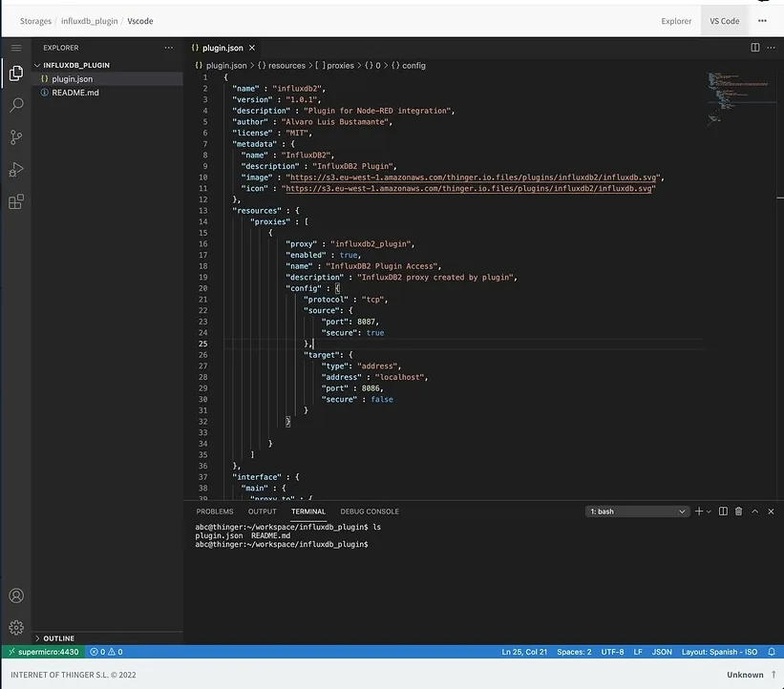The image size is (784, 689).
Task: Maximize the terminal panel size
Action: 755,512
